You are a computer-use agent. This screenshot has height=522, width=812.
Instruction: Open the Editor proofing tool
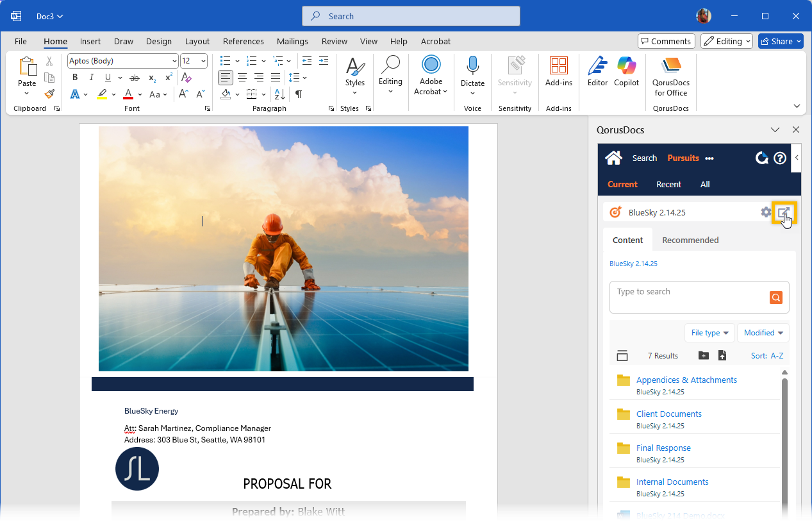click(597, 71)
